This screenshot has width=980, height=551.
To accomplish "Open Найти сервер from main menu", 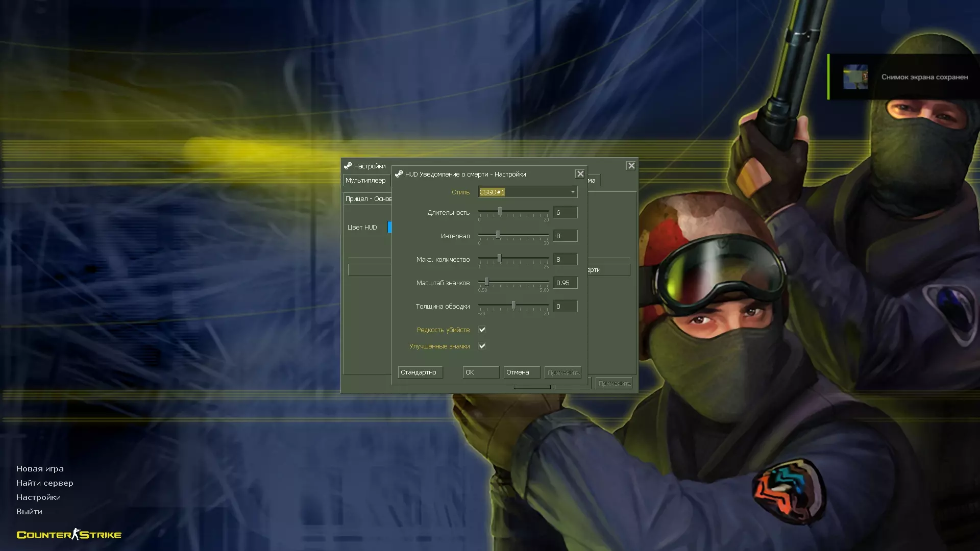I will (x=44, y=483).
